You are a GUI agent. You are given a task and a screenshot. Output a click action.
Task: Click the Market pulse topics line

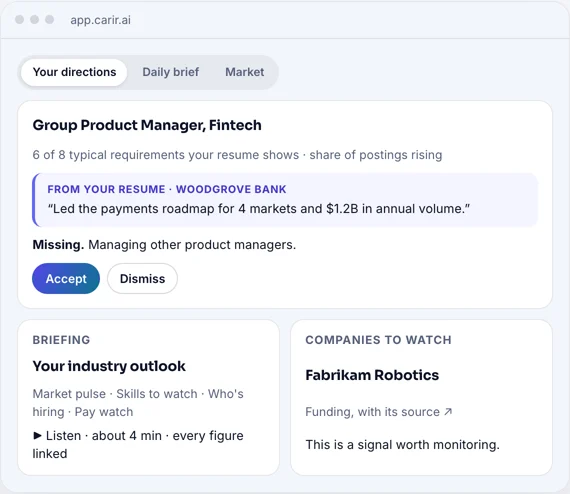pos(138,403)
